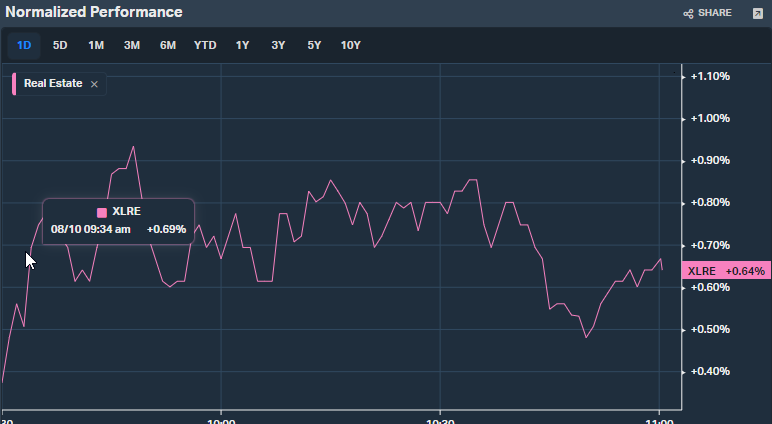
Task: Click the SHARE text button
Action: [714, 13]
